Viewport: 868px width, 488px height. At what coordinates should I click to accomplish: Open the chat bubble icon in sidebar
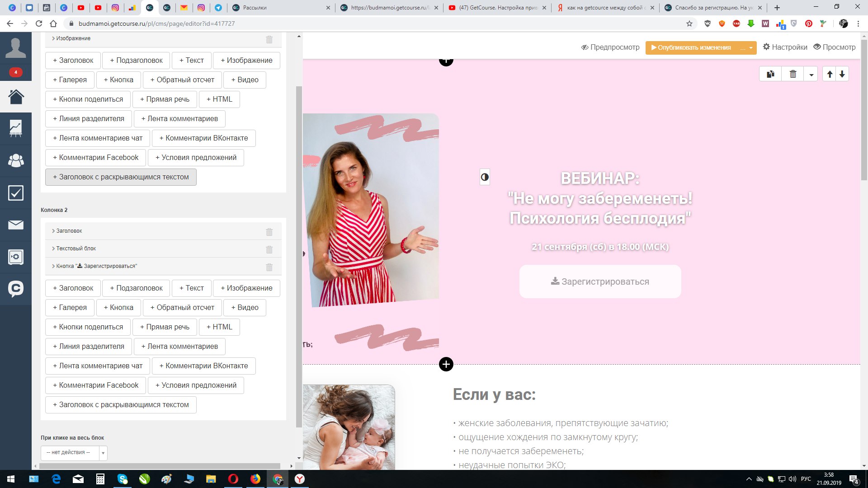click(16, 289)
